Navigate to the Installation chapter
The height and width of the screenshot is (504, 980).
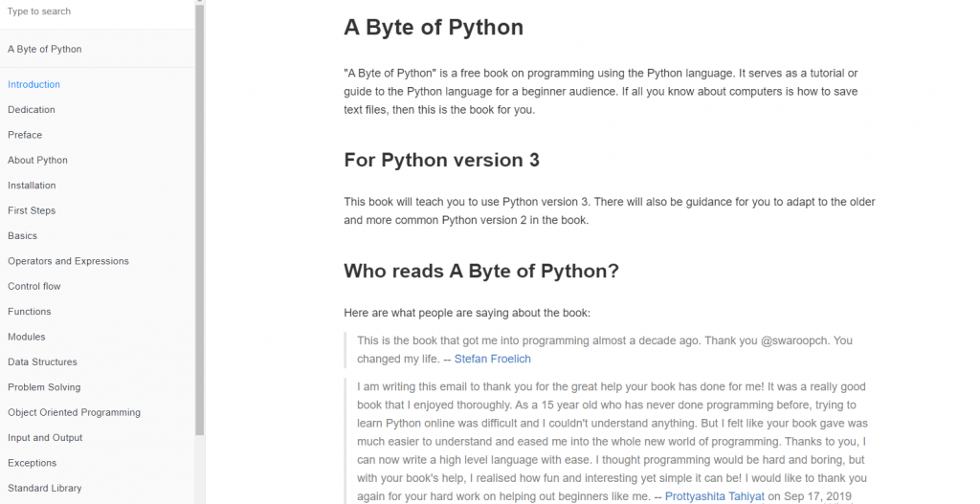[32, 186]
